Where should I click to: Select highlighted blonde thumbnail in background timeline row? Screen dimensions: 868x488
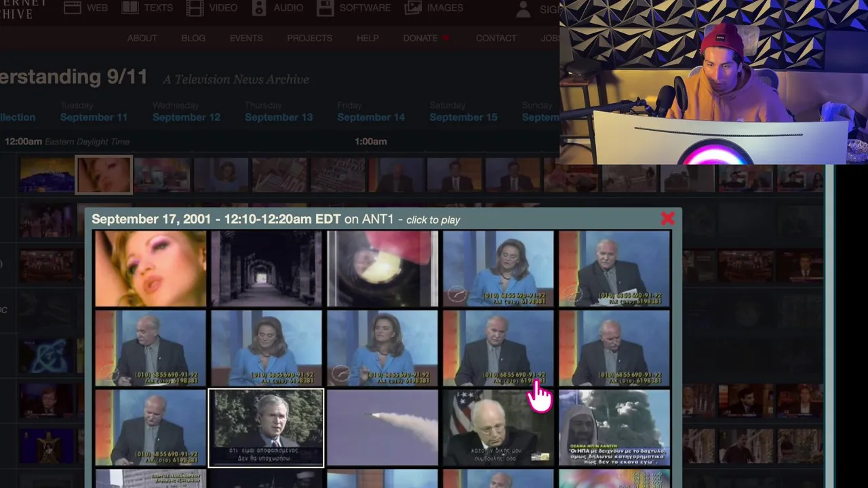[104, 175]
